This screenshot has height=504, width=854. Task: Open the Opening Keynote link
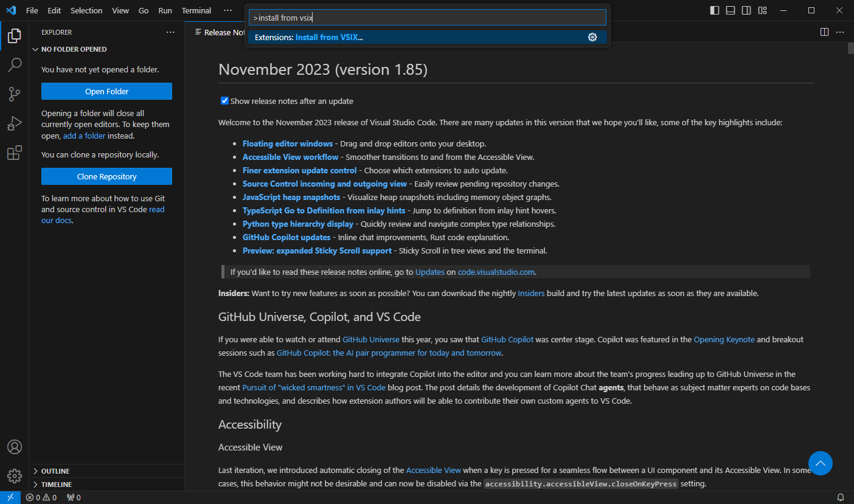tap(724, 339)
